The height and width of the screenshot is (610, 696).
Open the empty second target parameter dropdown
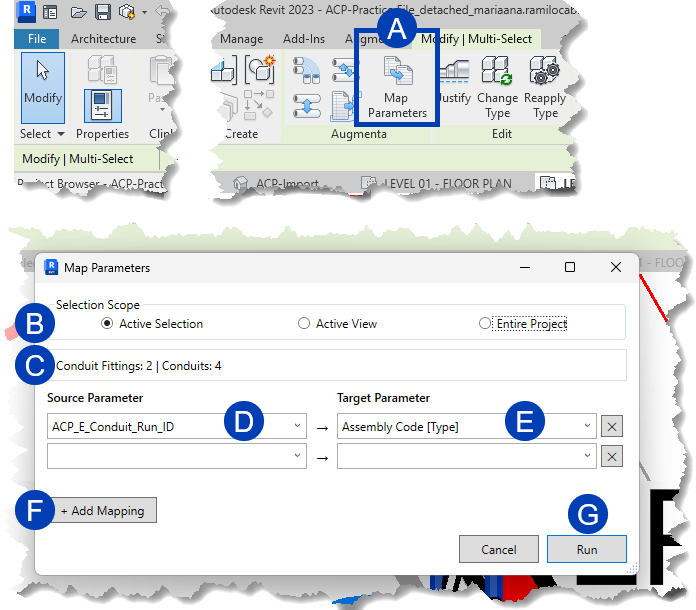point(467,456)
